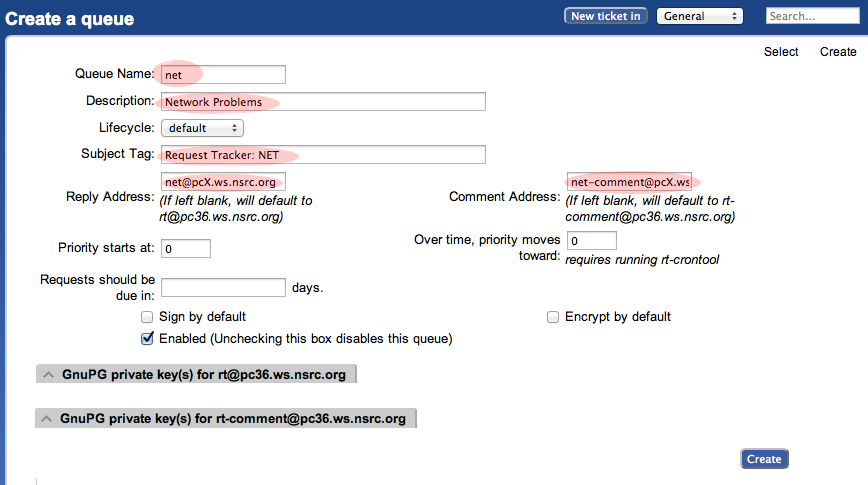
Task: Open the Lifecycle default dropdown
Action: click(202, 128)
